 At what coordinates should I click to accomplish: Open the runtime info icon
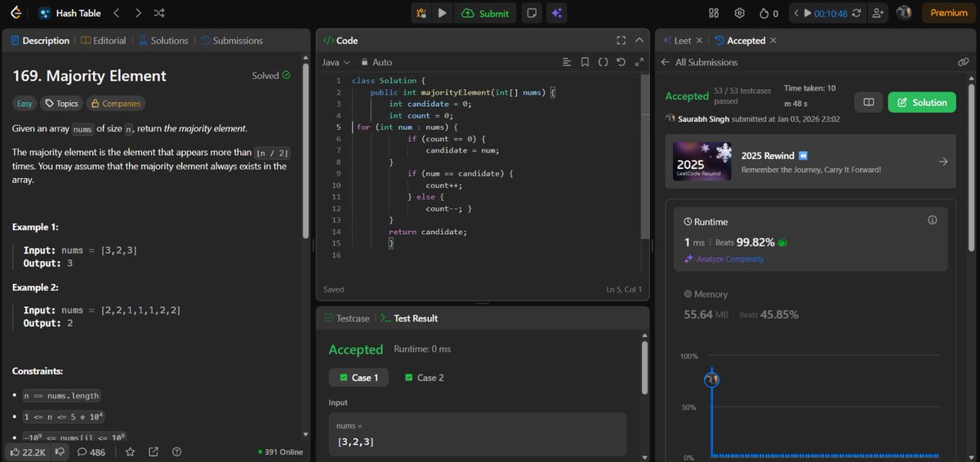pos(933,221)
